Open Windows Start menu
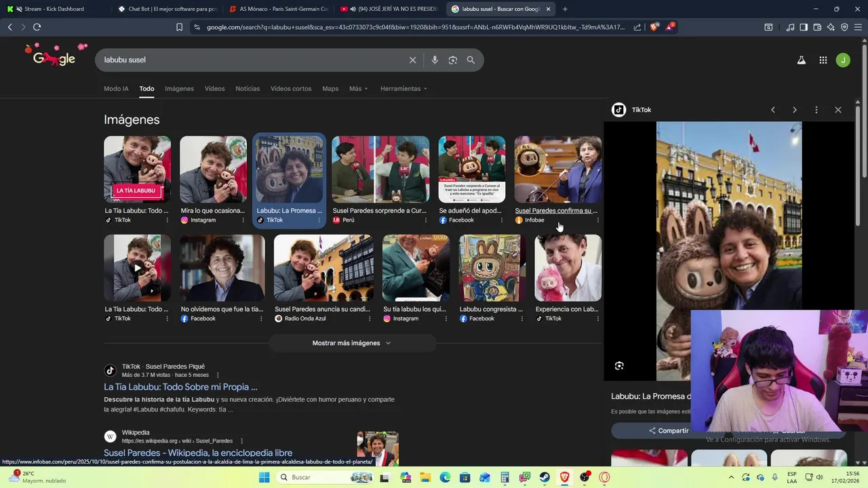Image resolution: width=868 pixels, height=488 pixels. click(264, 477)
